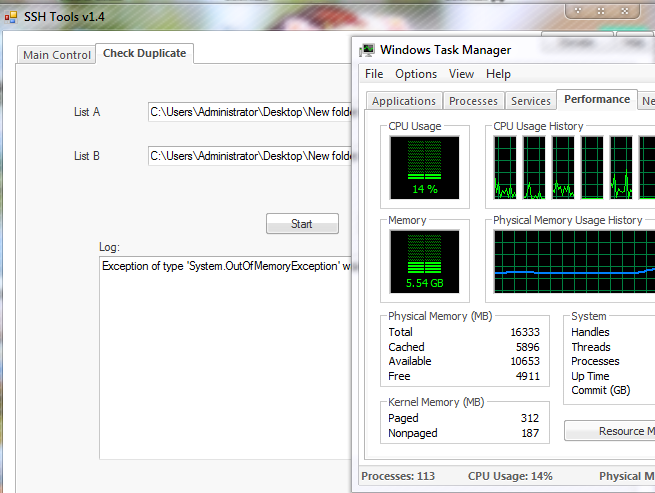Viewport: 655px width, 493px height.
Task: Click the OutOfMemoryException log message
Action: tap(226, 266)
